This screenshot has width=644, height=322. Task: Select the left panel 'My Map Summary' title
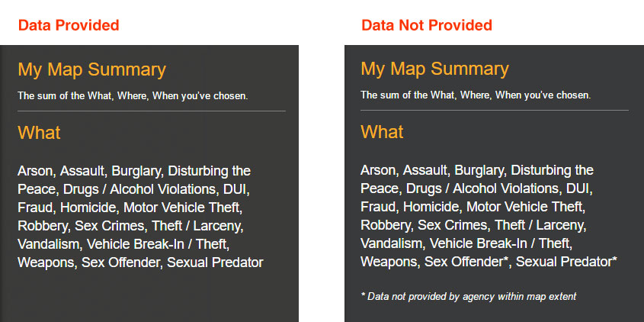point(91,70)
